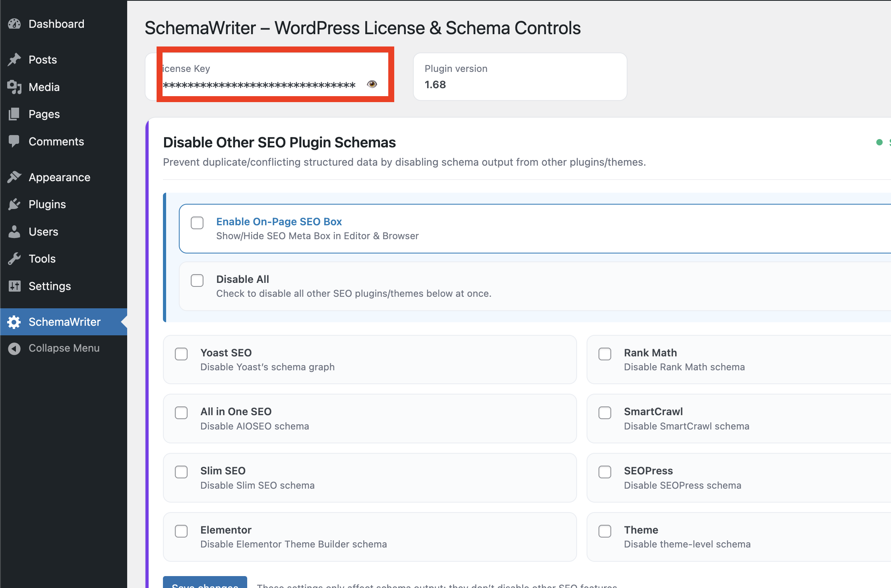
Task: Collapse the admin sidebar menu
Action: click(64, 348)
